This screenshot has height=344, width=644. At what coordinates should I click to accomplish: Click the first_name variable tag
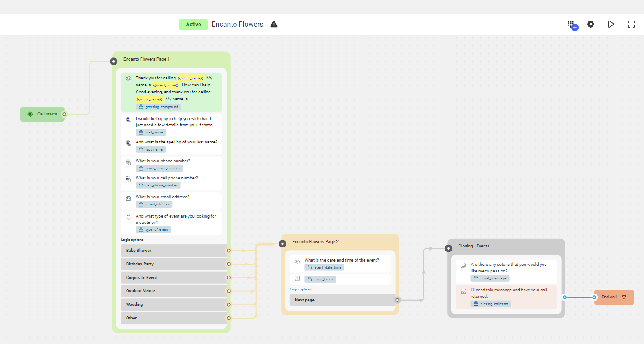[x=151, y=132]
